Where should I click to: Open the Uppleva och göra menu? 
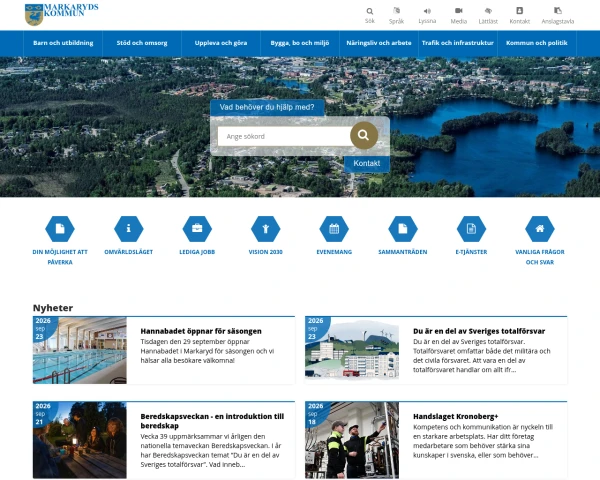(x=221, y=43)
